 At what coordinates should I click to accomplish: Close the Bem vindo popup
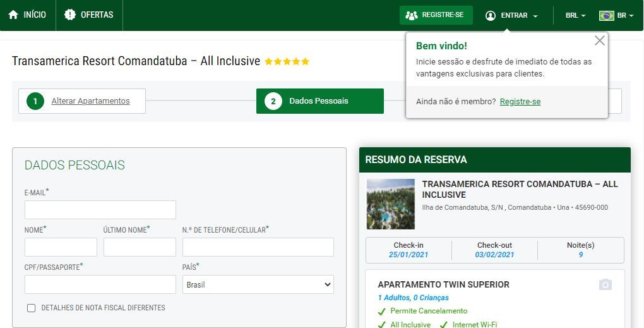coord(600,40)
